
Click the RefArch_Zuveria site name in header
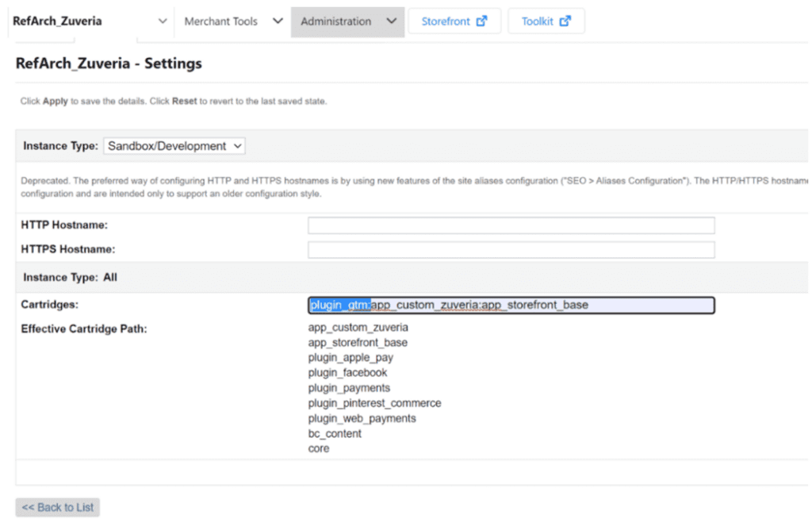pyautogui.click(x=57, y=21)
